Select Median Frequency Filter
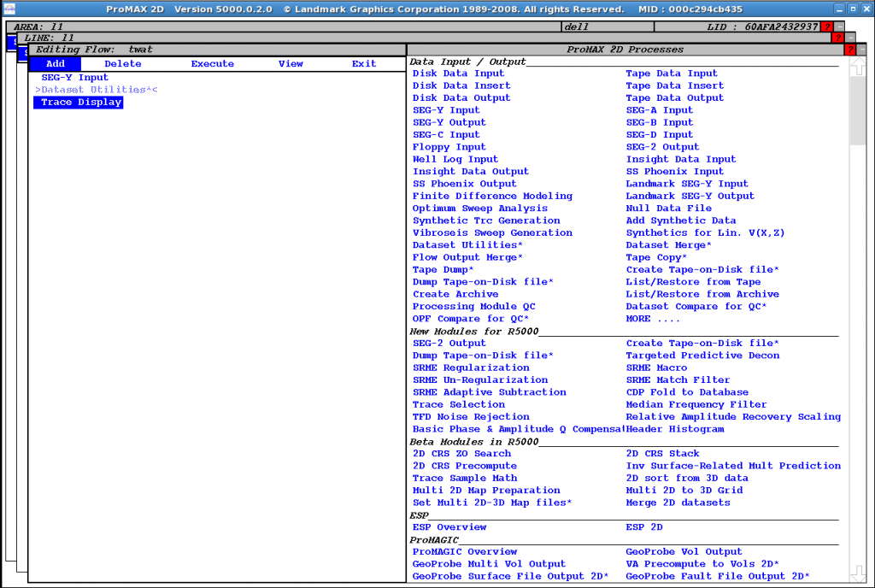This screenshot has height=588, width=875. click(696, 404)
